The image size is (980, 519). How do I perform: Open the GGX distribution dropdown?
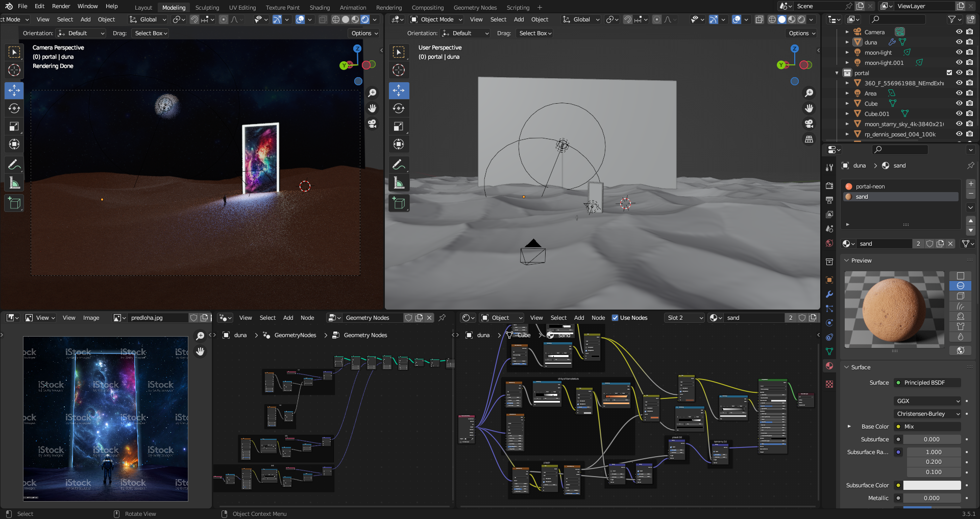(x=928, y=401)
